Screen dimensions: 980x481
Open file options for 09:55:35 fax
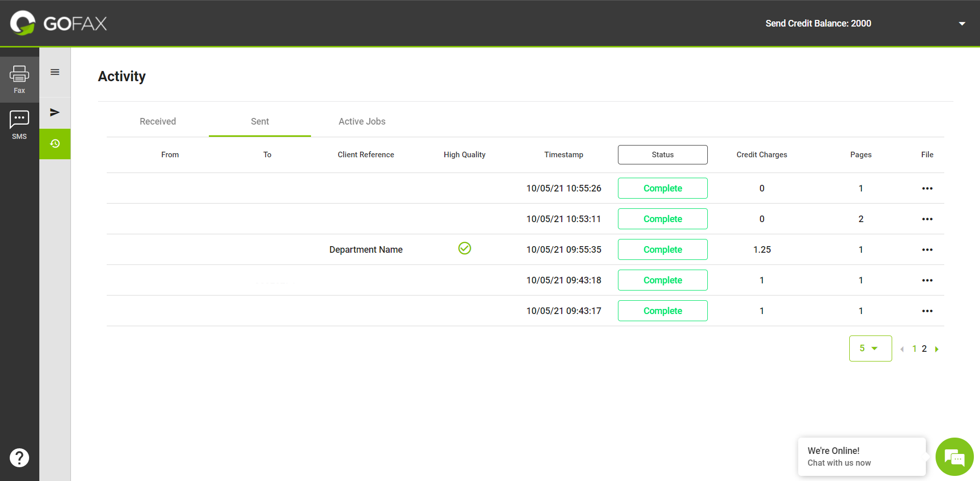(927, 250)
